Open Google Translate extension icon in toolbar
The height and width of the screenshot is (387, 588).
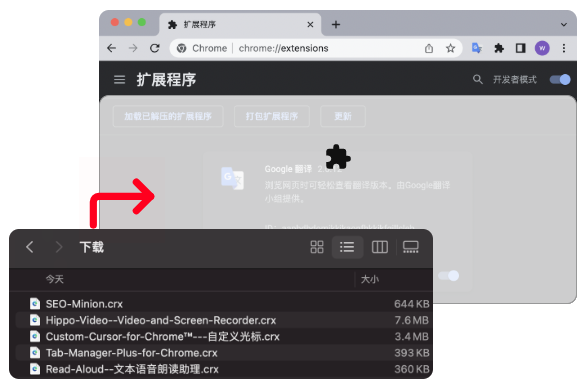pyautogui.click(x=477, y=48)
